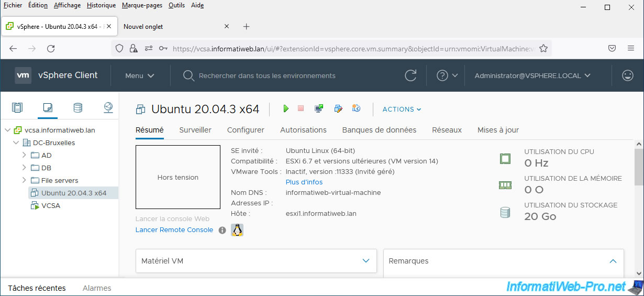Bookmark this page with the star icon
Screen dimensions: 644x296
coord(543,48)
